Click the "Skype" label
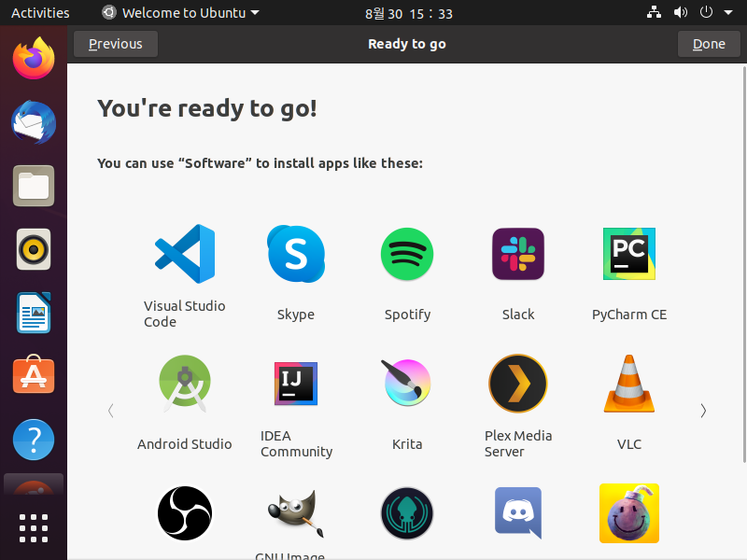The height and width of the screenshot is (560, 747). [296, 315]
